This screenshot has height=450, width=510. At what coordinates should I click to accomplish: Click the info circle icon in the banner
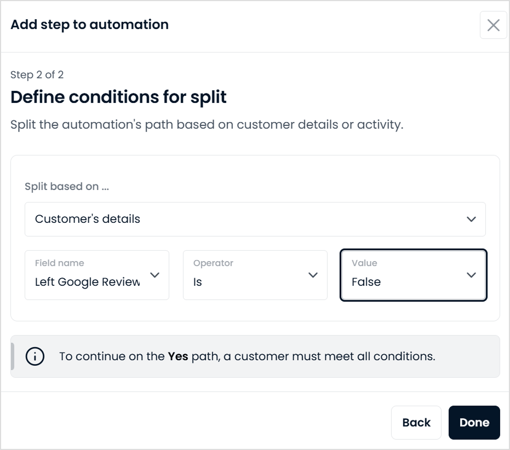[35, 356]
